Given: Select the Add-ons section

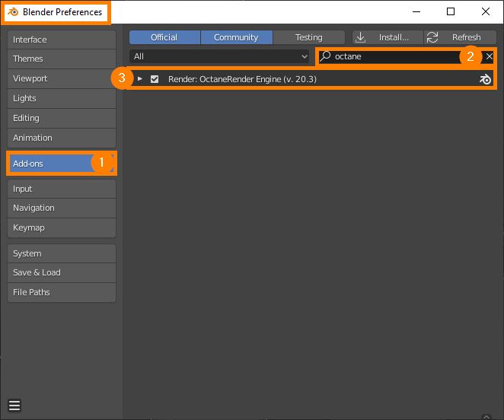Looking at the screenshot, I should click(62, 164).
